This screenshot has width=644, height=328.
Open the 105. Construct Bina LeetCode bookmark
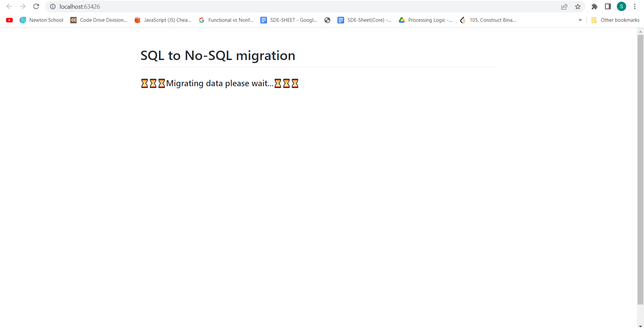click(x=488, y=20)
